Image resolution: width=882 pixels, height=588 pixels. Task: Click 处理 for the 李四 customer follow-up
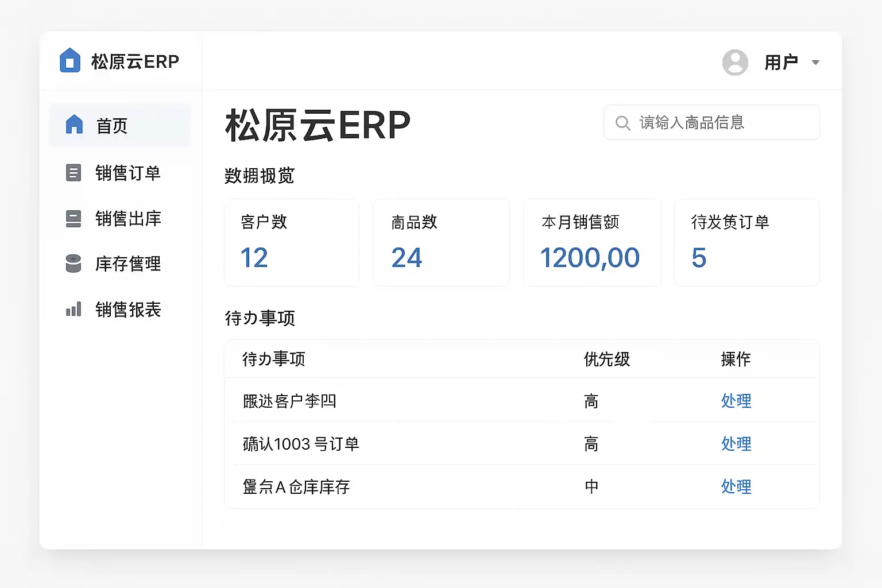coord(736,401)
